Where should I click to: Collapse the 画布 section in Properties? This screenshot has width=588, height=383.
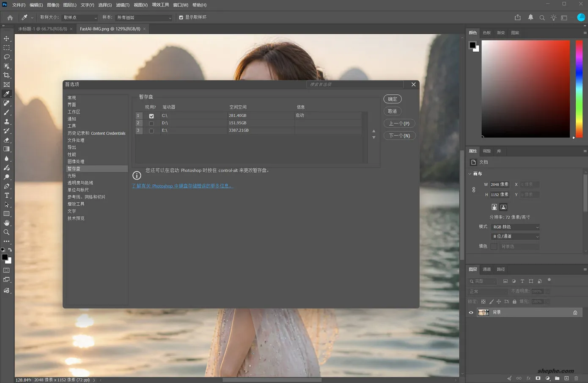click(x=470, y=174)
